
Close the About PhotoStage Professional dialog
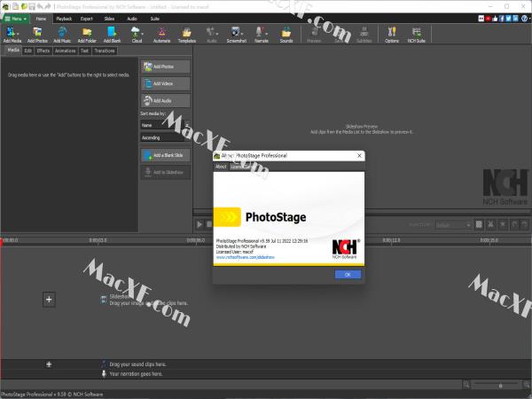tap(359, 155)
